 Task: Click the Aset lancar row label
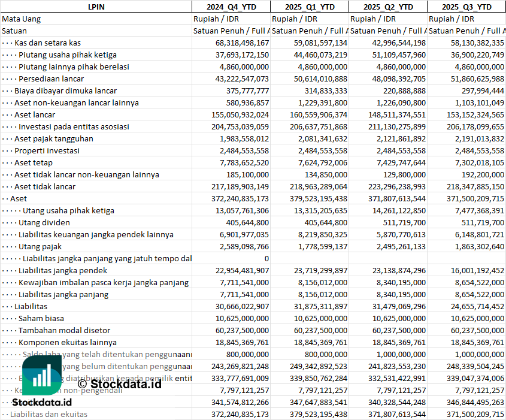(35, 114)
